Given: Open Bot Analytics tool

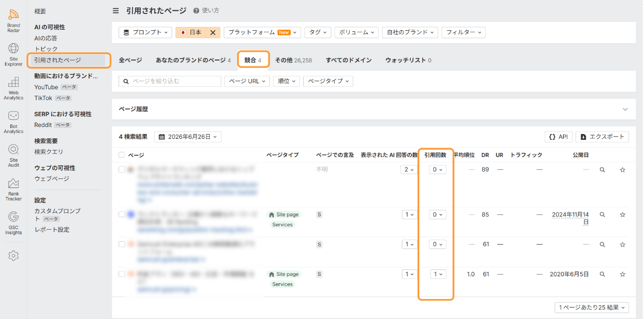Looking at the screenshot, I should click(x=13, y=121).
